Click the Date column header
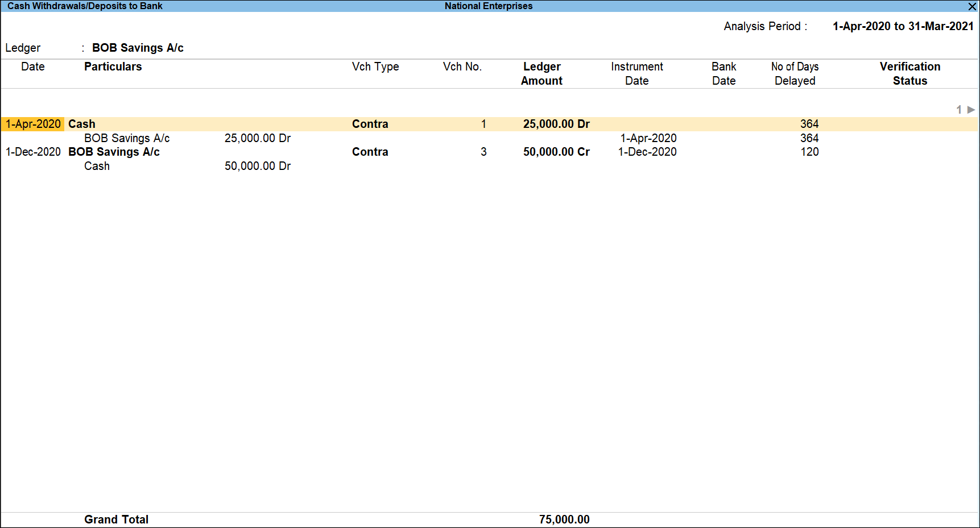 (32, 66)
